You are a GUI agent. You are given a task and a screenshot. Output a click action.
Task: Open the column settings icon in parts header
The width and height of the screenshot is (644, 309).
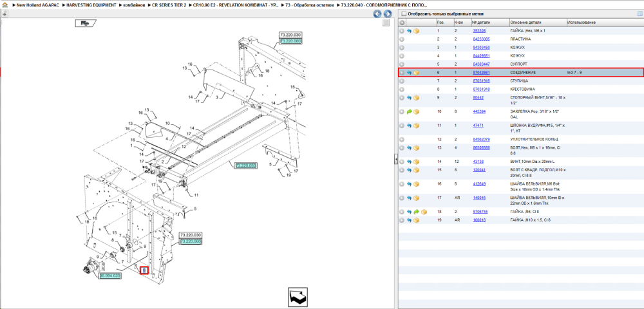pos(639,14)
